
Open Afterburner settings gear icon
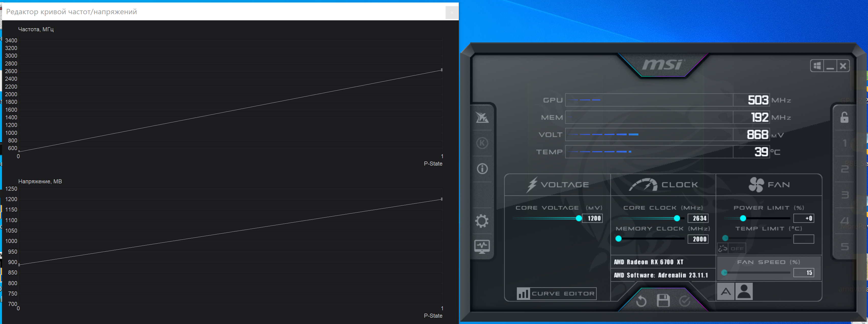click(482, 221)
